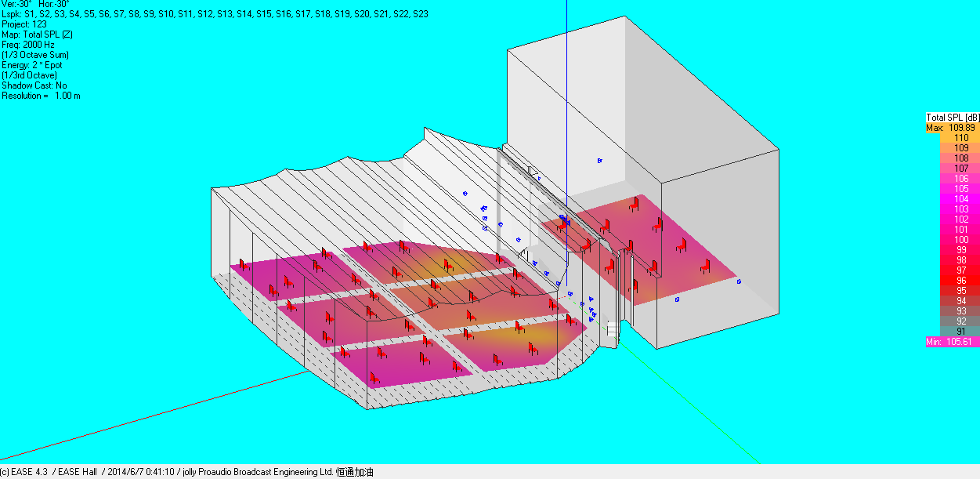This screenshot has width=980, height=479.
Task: Click the Resolution = 1.00 m label
Action: [x=41, y=96]
